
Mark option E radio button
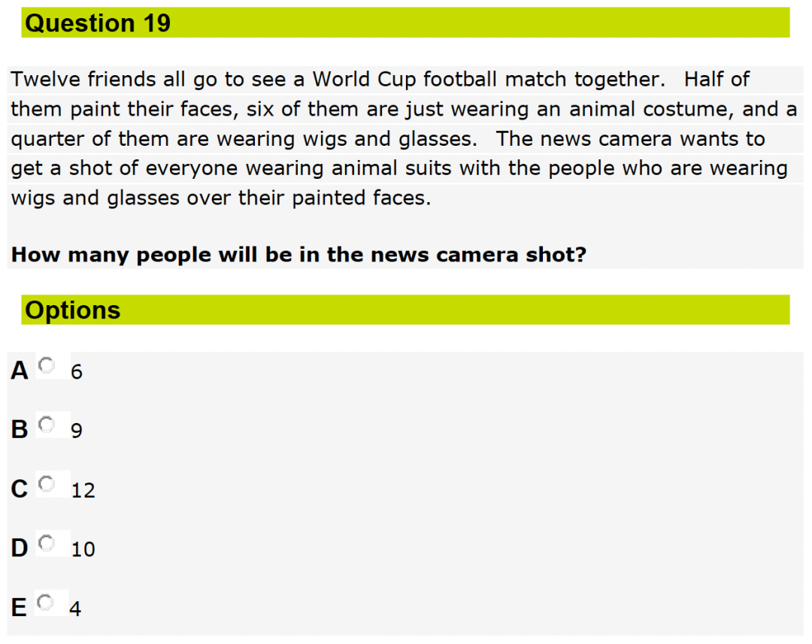(46, 603)
